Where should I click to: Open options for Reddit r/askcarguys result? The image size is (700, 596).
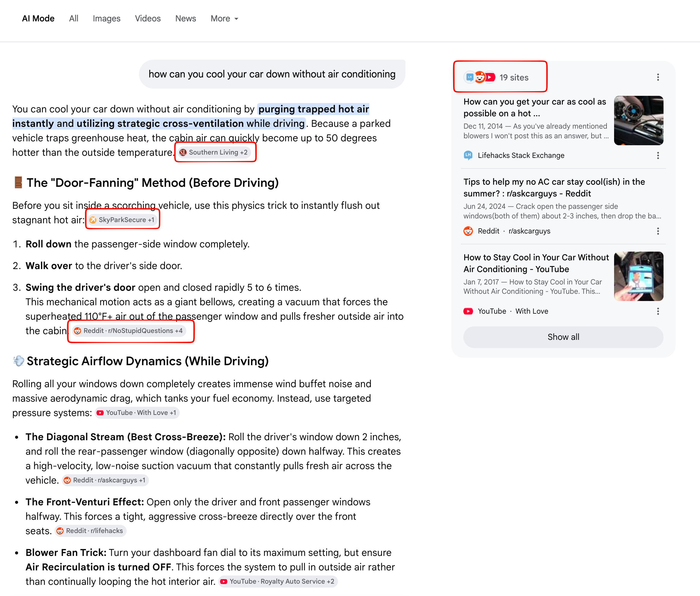tap(658, 231)
